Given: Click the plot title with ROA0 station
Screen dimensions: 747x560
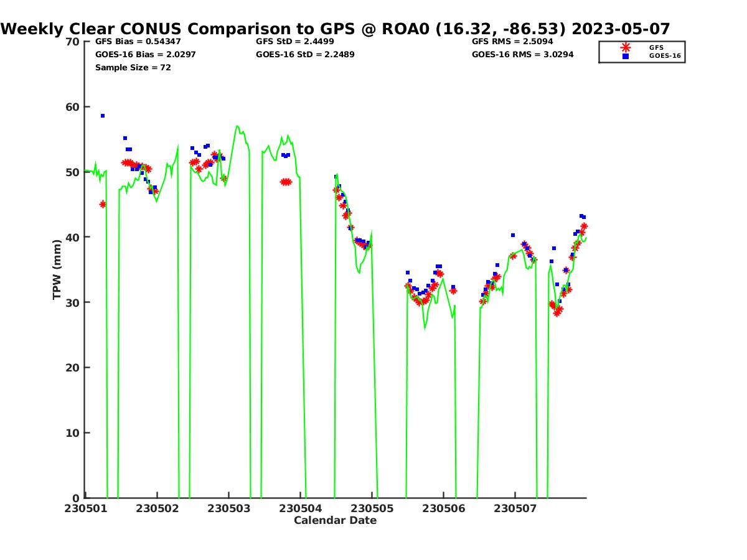Looking at the screenshot, I should tap(336, 29).
